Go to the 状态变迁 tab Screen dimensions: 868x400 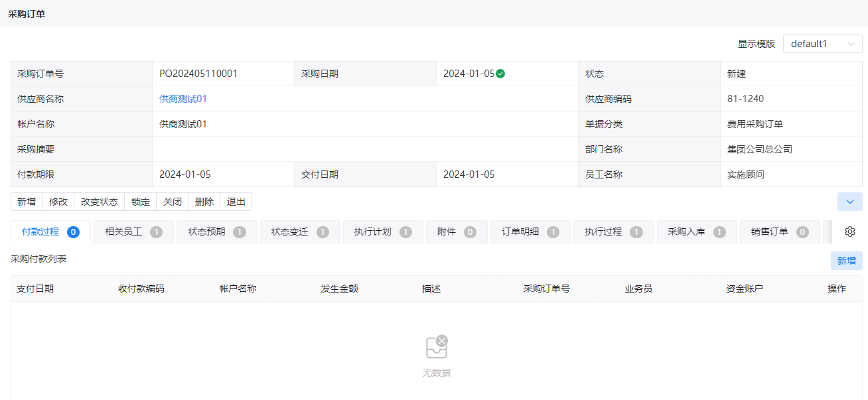point(300,232)
